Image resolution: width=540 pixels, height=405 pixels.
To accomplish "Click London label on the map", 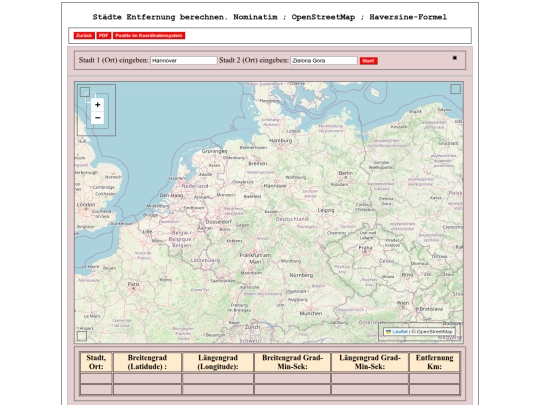I will click(x=86, y=205).
